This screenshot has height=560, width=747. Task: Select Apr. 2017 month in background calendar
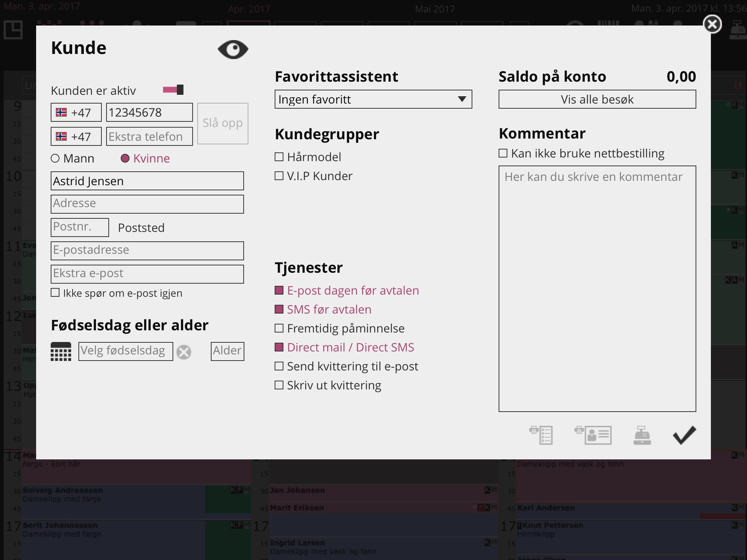[249, 9]
